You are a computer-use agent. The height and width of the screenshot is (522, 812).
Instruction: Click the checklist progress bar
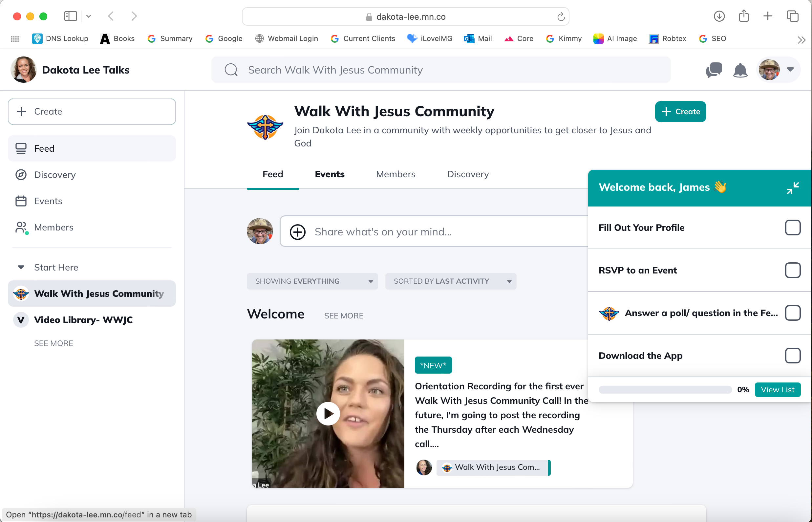click(665, 389)
